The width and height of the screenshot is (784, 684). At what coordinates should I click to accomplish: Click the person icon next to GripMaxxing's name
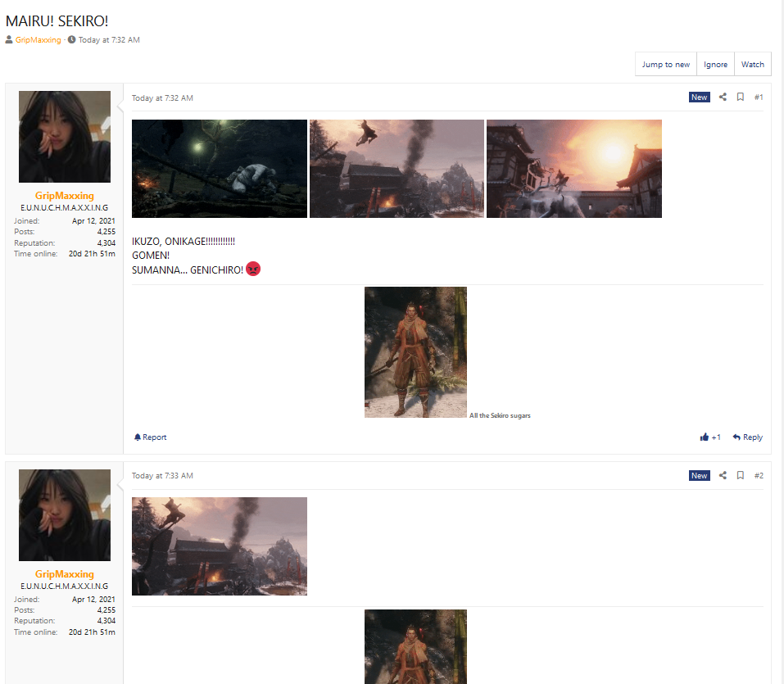click(8, 39)
